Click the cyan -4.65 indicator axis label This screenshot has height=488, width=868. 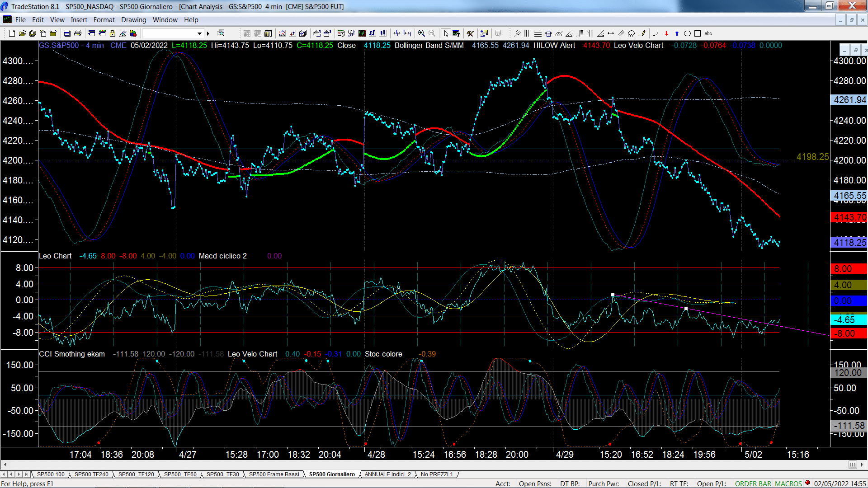click(x=849, y=320)
